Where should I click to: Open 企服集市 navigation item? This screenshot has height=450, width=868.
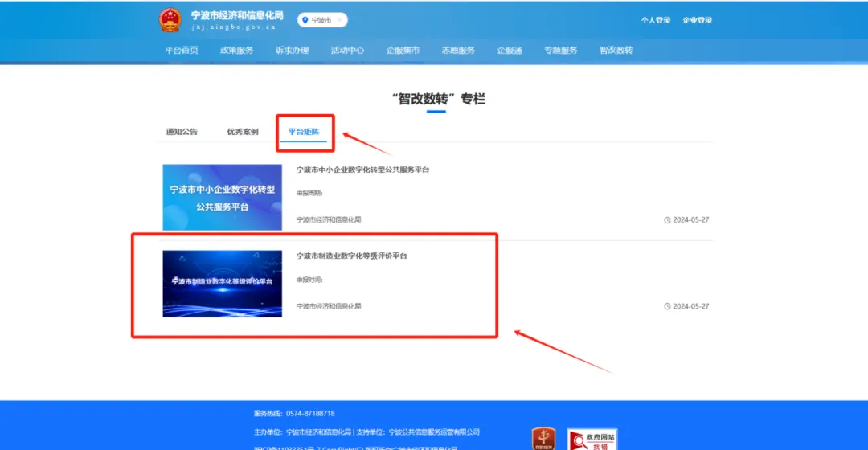[403, 50]
